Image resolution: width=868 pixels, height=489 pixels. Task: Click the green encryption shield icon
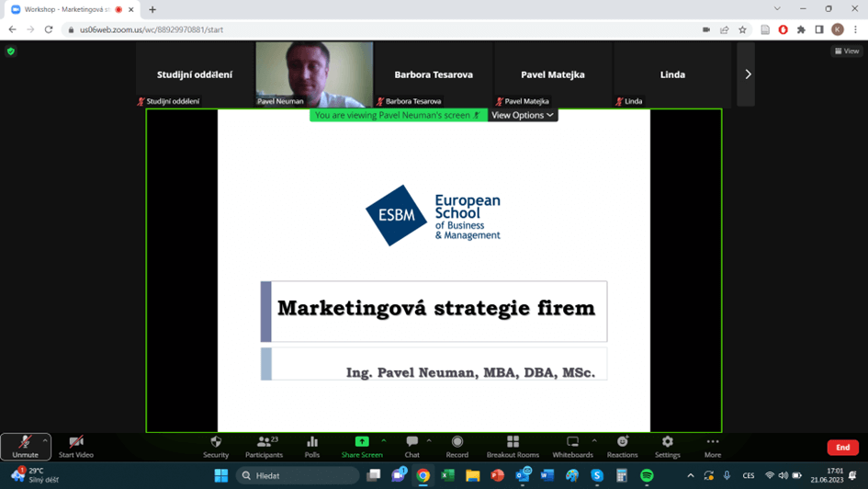tap(11, 51)
